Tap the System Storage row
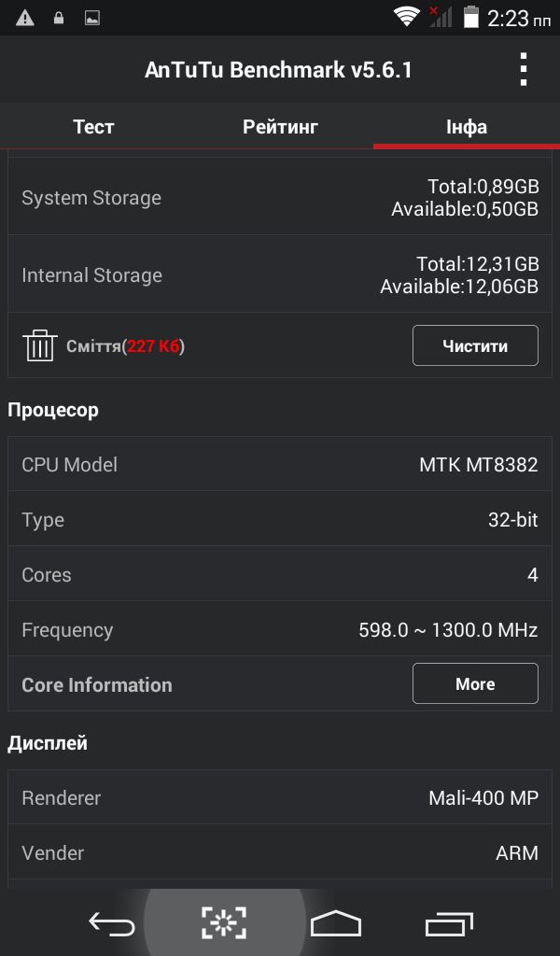 280,198
